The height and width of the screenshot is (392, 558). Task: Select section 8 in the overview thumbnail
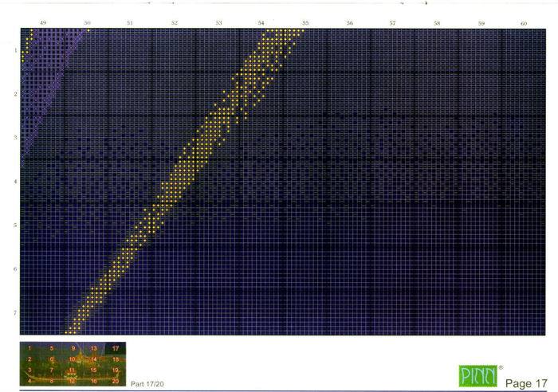click(x=52, y=381)
